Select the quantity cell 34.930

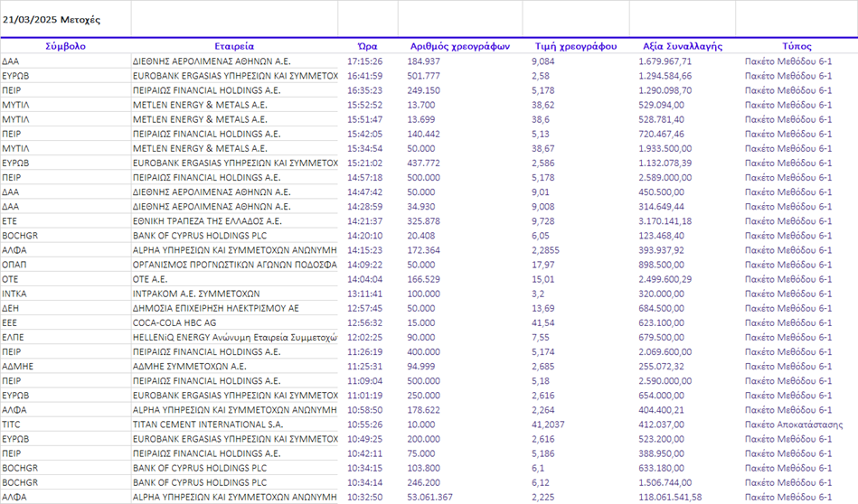(x=421, y=207)
